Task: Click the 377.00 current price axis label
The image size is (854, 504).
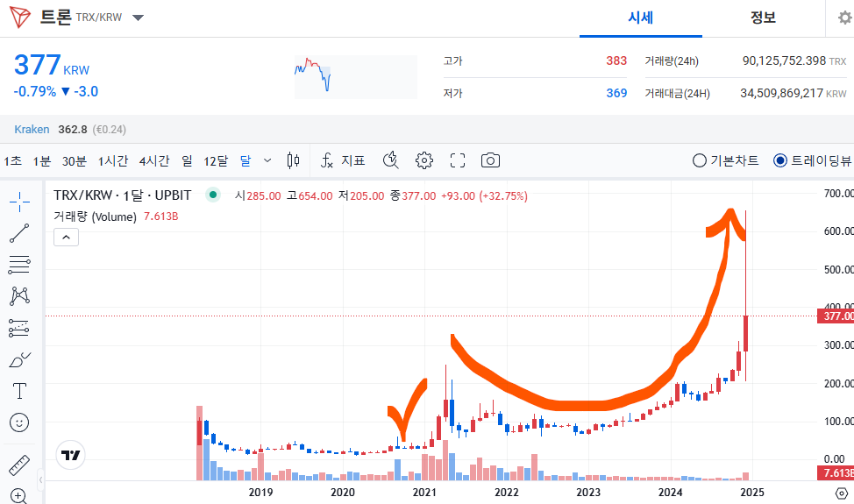Action: pos(836,316)
